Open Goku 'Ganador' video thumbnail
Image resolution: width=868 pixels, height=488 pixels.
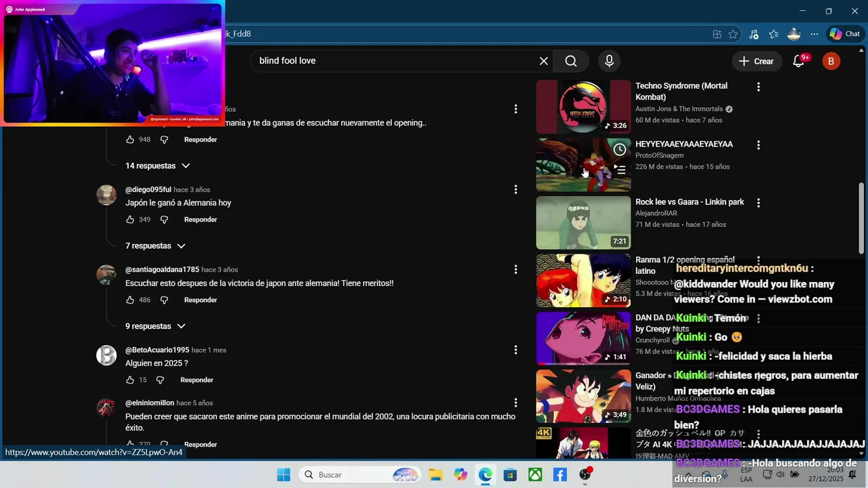pos(583,396)
